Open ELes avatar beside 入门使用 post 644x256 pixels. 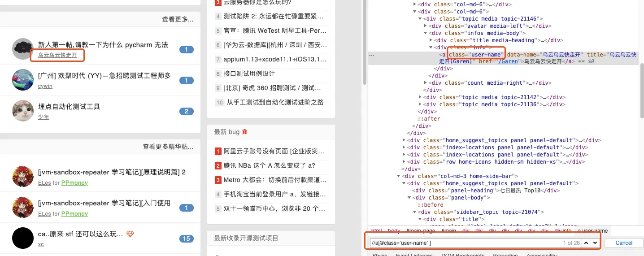[23, 208]
